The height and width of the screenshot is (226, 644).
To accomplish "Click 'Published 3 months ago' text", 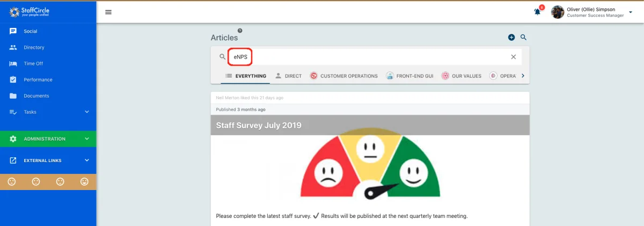I will click(x=240, y=109).
